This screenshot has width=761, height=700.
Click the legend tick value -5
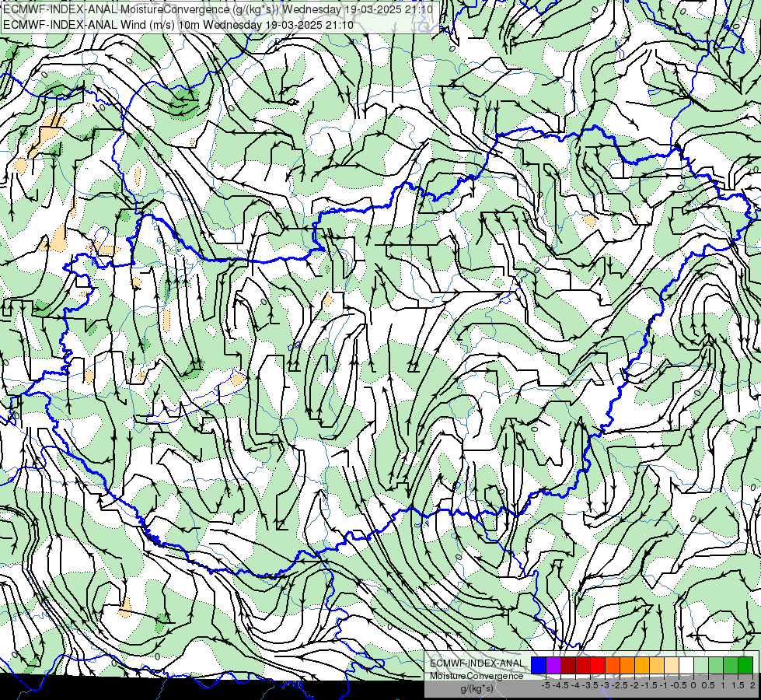[546, 685]
